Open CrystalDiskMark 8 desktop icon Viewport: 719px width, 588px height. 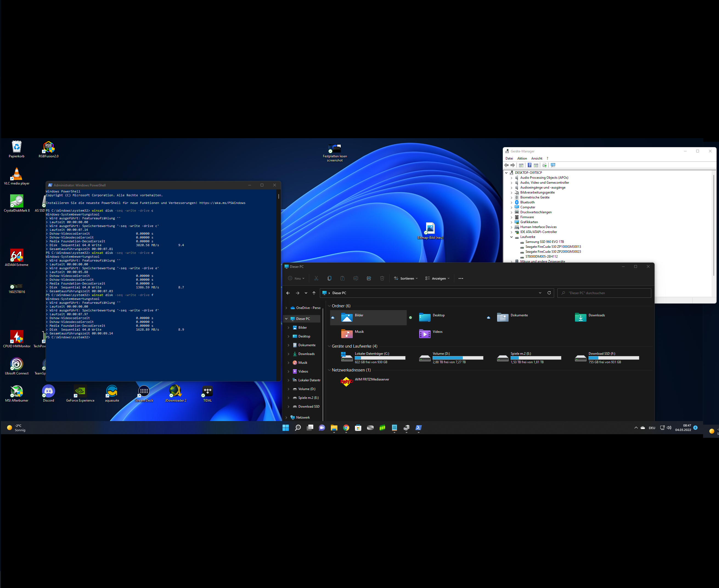pyautogui.click(x=17, y=201)
